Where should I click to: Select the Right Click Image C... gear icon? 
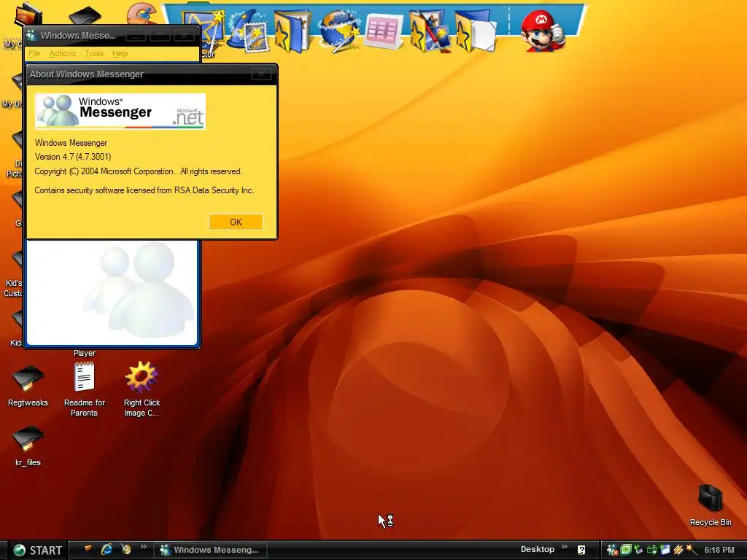click(x=142, y=389)
